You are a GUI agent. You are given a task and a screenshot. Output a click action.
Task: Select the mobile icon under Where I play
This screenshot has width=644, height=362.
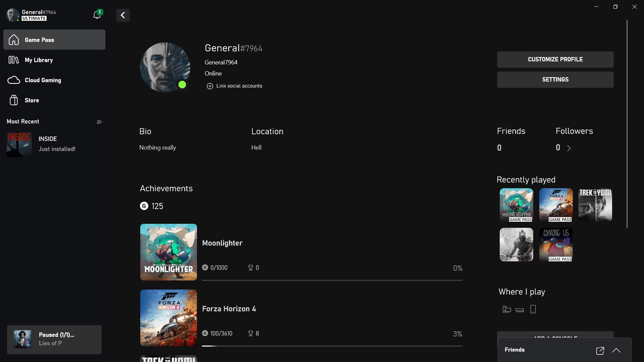tap(533, 309)
